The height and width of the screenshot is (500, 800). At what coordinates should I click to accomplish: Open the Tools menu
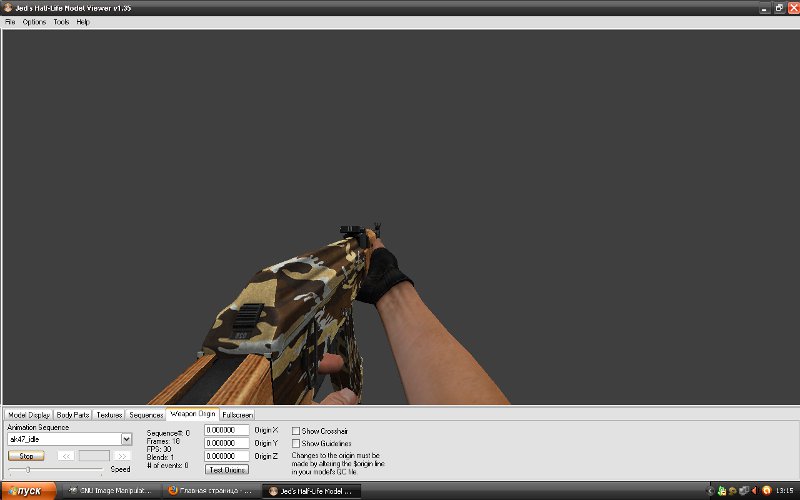[61, 22]
